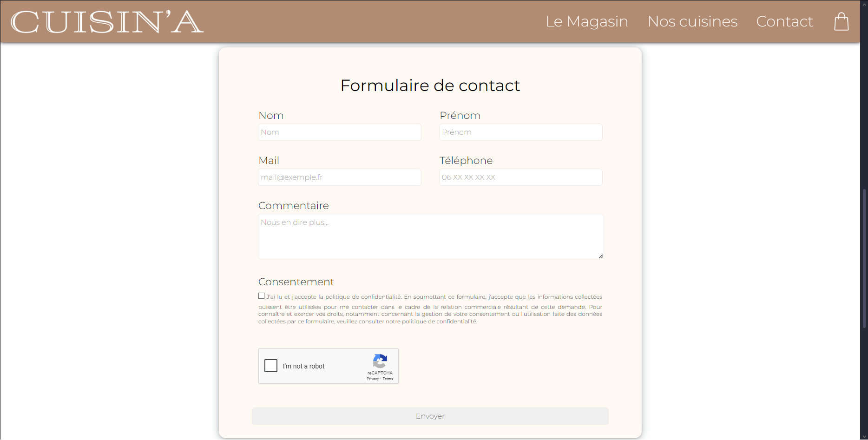Viewport: 868px width, 440px height.
Task: Select the Téléphone input field
Action: [x=520, y=177]
